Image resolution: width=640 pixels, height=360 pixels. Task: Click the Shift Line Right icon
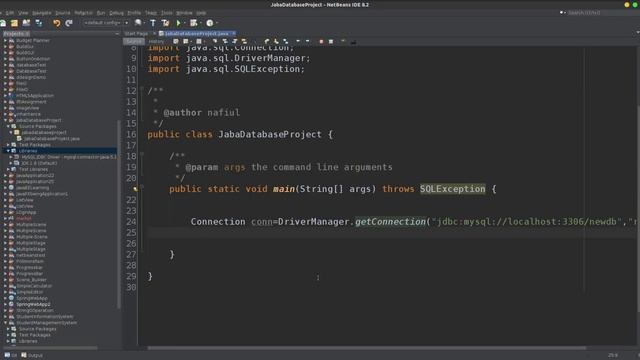(307, 41)
